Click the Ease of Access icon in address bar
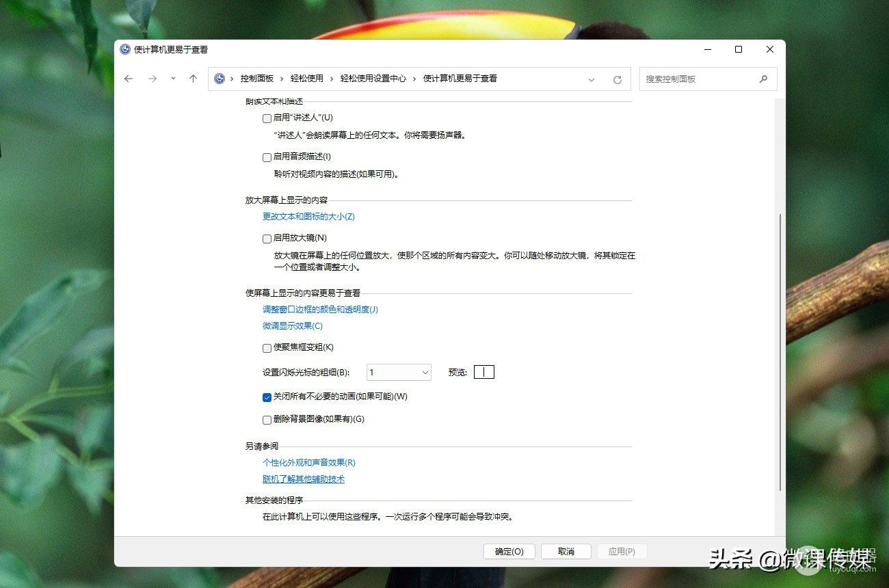Screen dimensions: 889x588 [x=220, y=79]
